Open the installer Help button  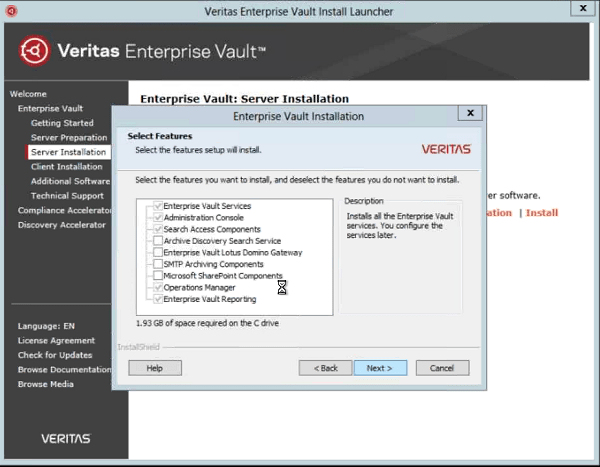[154, 368]
